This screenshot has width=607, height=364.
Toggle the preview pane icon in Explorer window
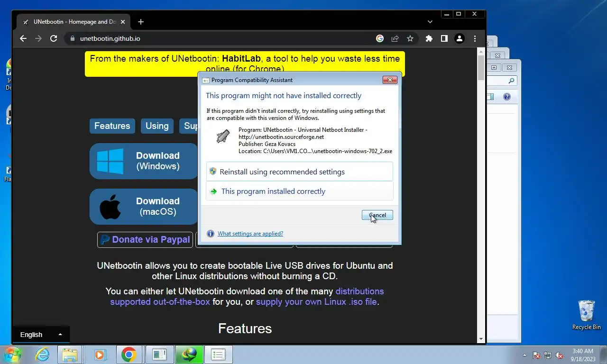[490, 97]
